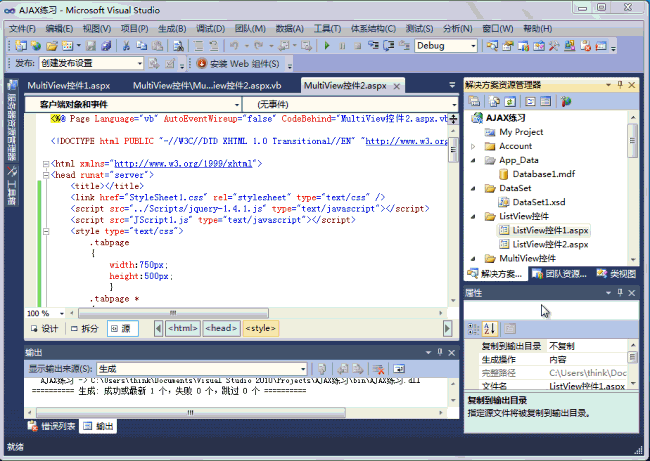Screen dimensions: 650x461
Task: Switch to 类视图 tab
Action: click(x=616, y=274)
